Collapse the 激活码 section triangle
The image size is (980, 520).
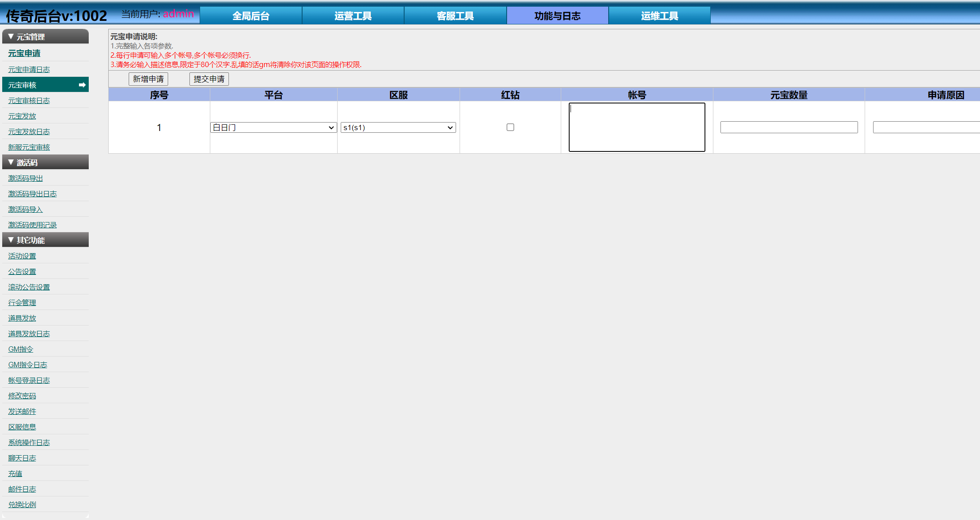tap(11, 163)
